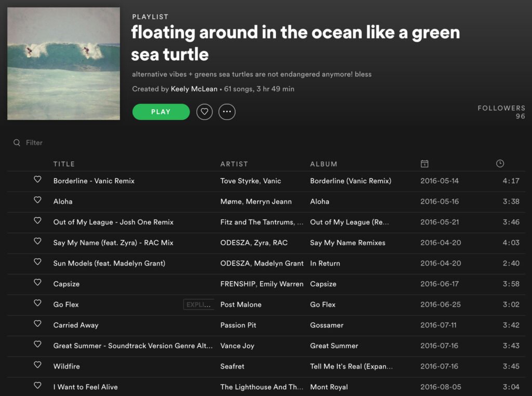Sort by the clock duration icon

tap(500, 164)
